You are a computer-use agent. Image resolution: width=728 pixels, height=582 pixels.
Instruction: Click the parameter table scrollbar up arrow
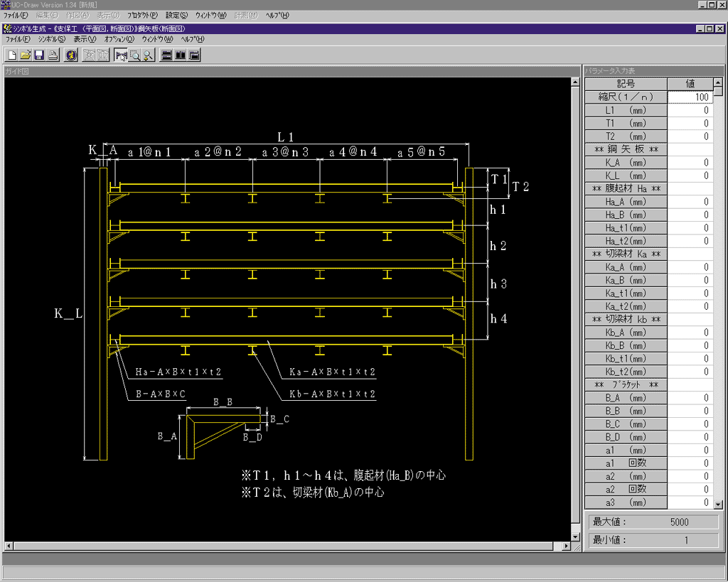coord(718,82)
